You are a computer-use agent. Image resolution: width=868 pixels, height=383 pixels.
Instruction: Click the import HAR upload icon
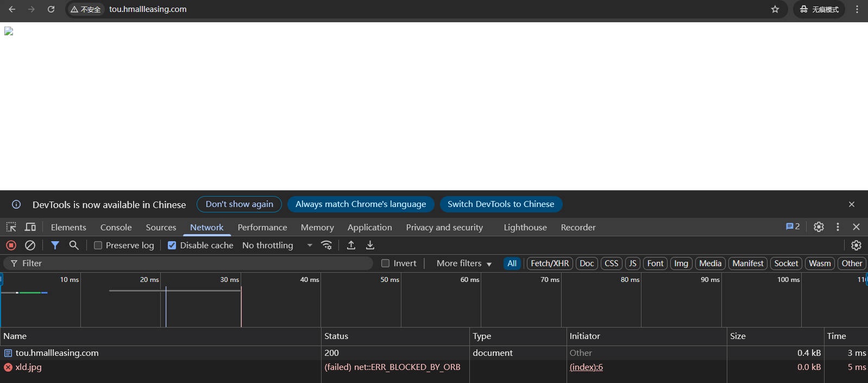(351, 246)
